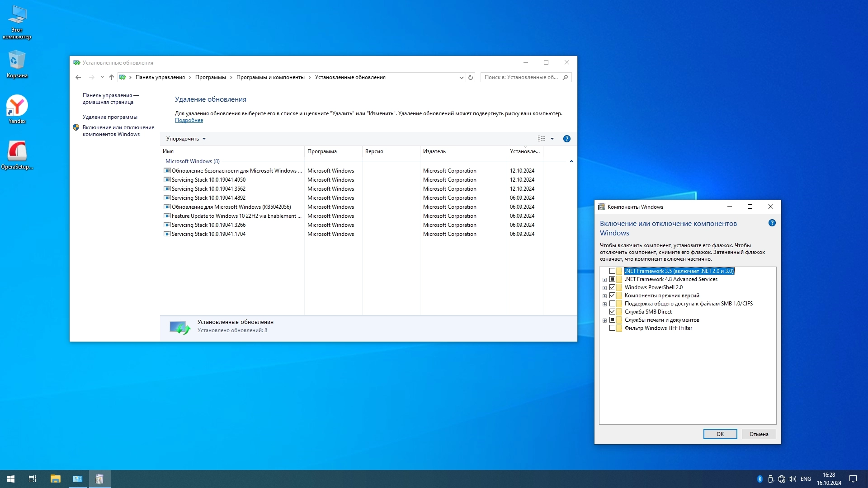Open the Recycle Bin desktop icon

click(x=17, y=63)
